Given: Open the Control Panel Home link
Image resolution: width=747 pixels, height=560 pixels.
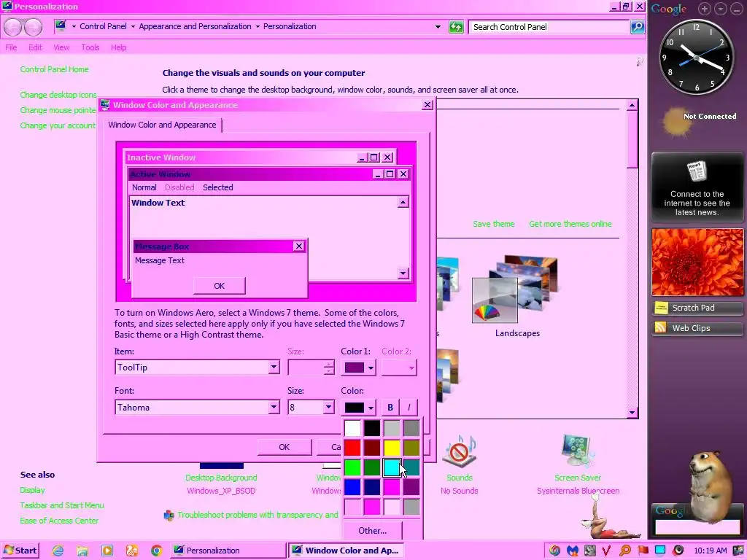Looking at the screenshot, I should click(54, 69).
